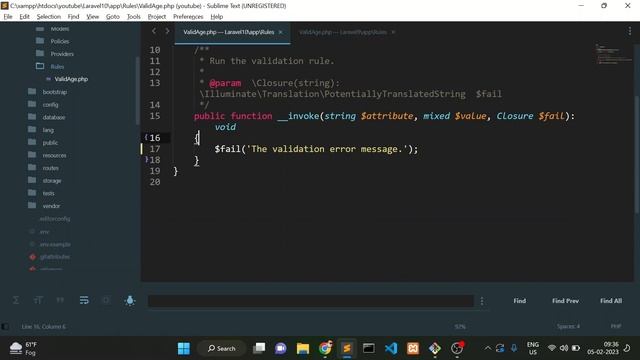This screenshot has height=360, width=640.
Task: Click the fold marker at line 18
Action: [146, 159]
